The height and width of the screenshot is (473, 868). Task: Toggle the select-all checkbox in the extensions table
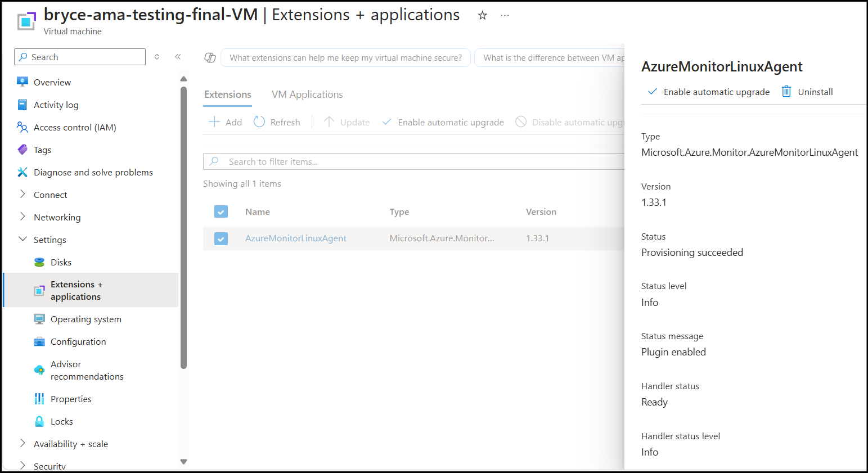click(221, 211)
